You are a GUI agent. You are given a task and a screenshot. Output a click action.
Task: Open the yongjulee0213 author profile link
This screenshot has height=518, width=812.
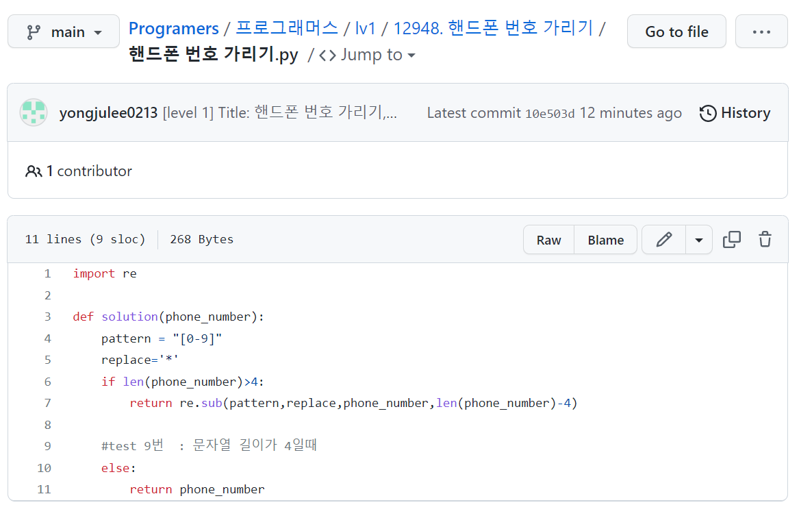(x=108, y=113)
